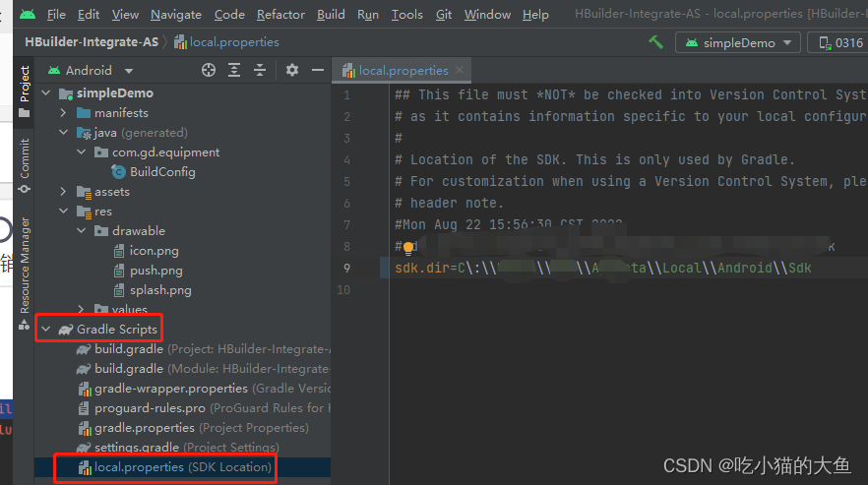868x485 pixels.
Task: Click the Collapse All icon
Action: click(x=260, y=70)
